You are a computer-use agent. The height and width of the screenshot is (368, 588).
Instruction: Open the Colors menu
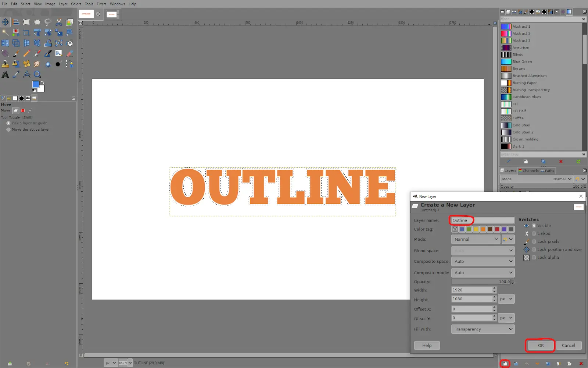point(76,4)
